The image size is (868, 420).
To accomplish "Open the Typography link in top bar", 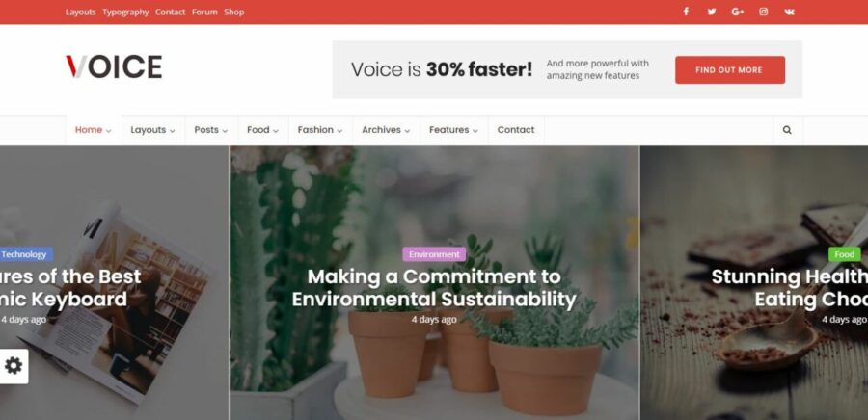I will point(125,13).
